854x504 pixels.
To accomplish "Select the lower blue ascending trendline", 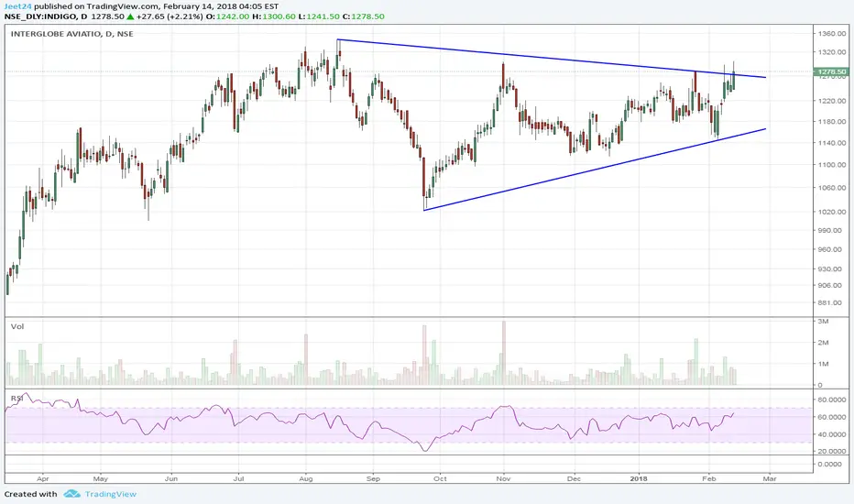I will (595, 170).
